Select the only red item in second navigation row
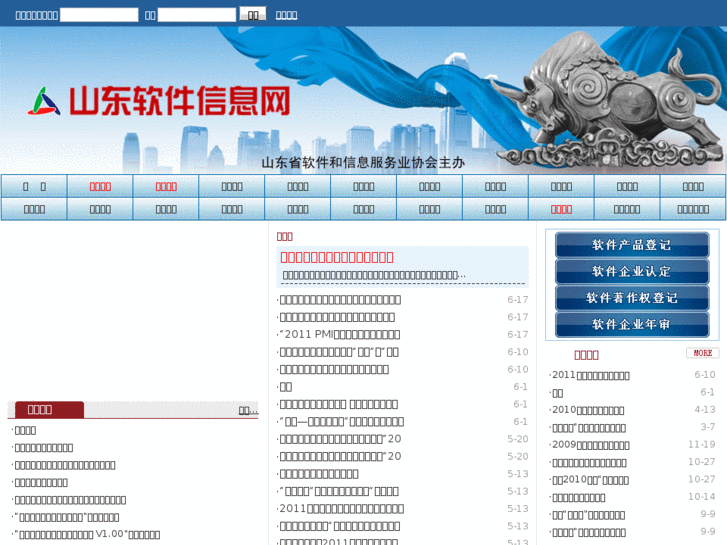Screen dimensions: 727x545 [x=561, y=210]
